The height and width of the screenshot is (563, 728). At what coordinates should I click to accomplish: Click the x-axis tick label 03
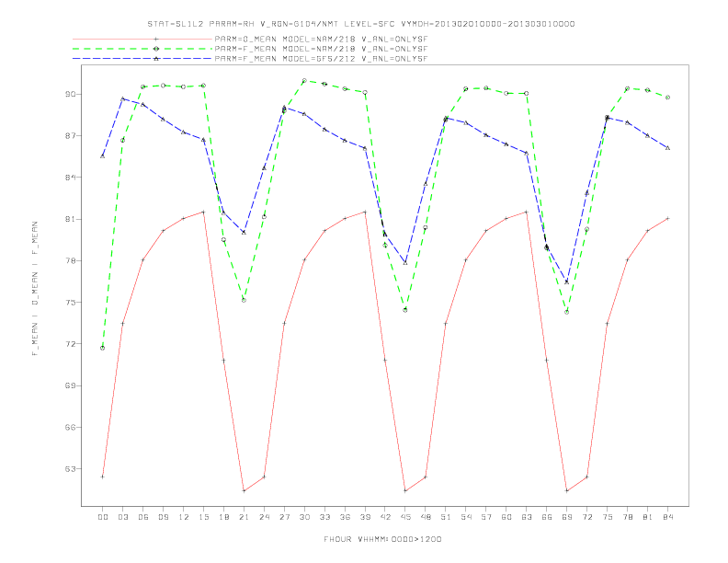tap(122, 517)
